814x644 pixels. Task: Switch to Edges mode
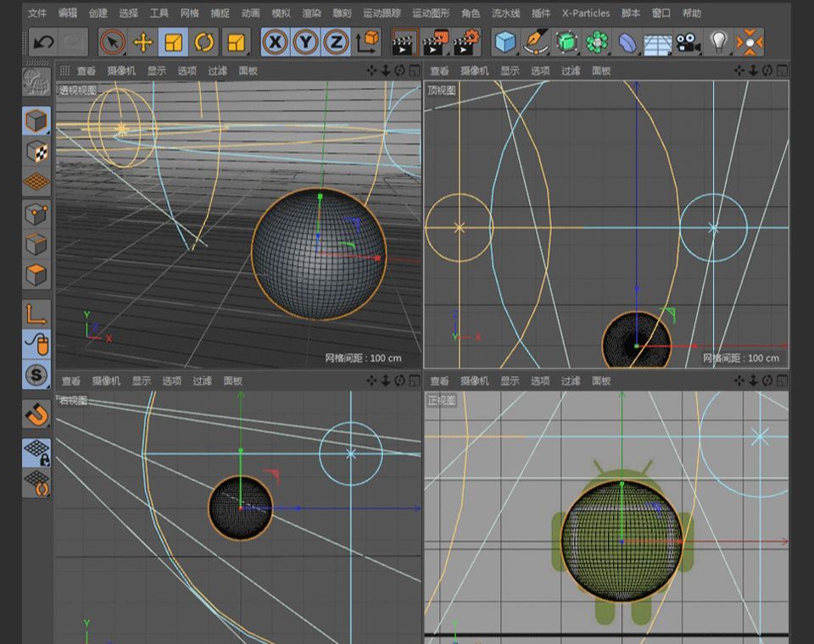(36, 244)
